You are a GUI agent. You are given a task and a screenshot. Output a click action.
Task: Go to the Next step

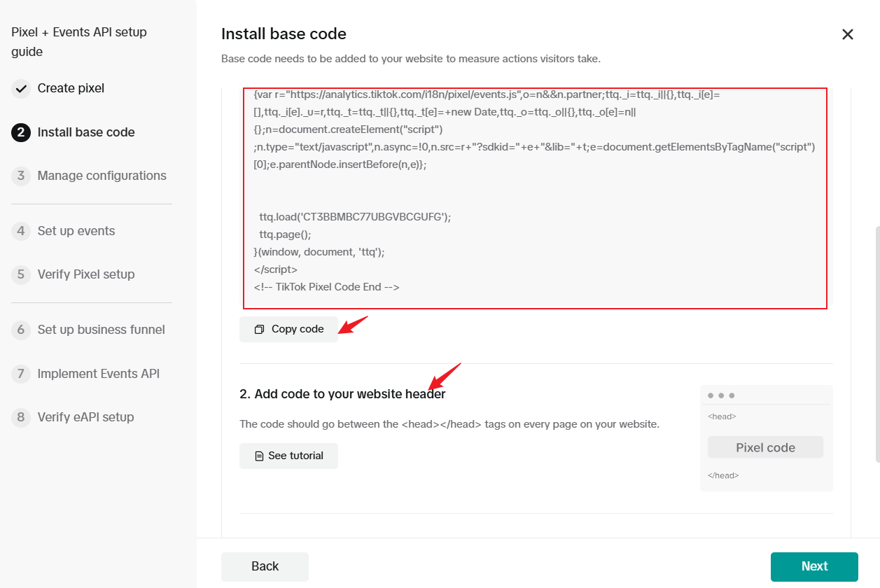(813, 566)
